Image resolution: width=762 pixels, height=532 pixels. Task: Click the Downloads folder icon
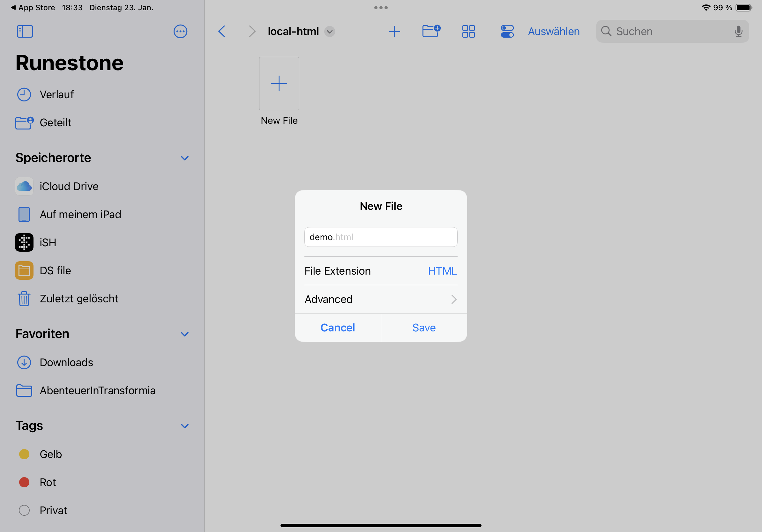[x=23, y=362]
